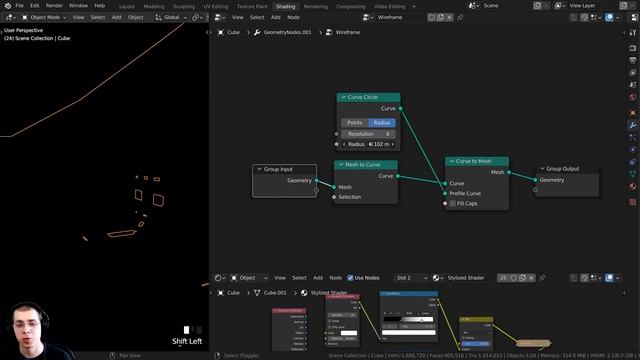The width and height of the screenshot is (640, 360).
Task: Switch to the Sculpting workspace tab
Action: (x=184, y=7)
